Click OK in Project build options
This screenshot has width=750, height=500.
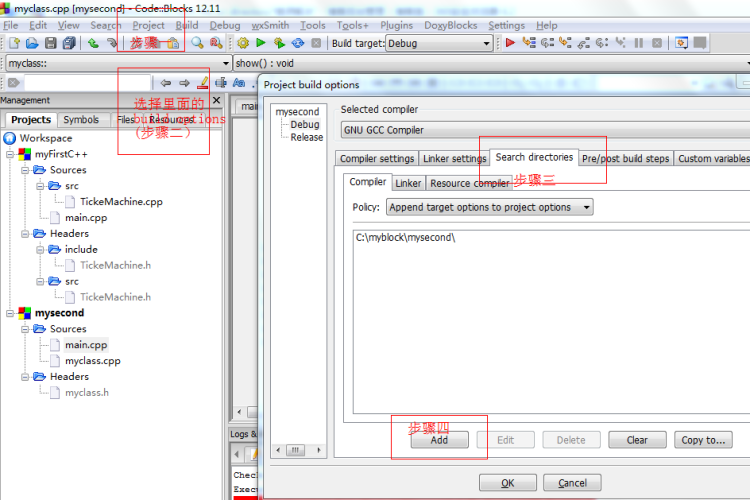507,483
